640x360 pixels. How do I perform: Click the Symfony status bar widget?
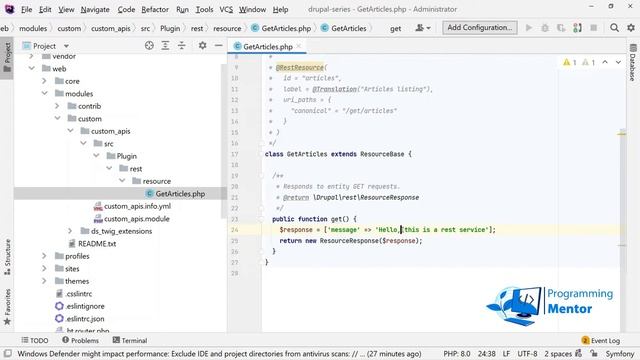click(620, 353)
